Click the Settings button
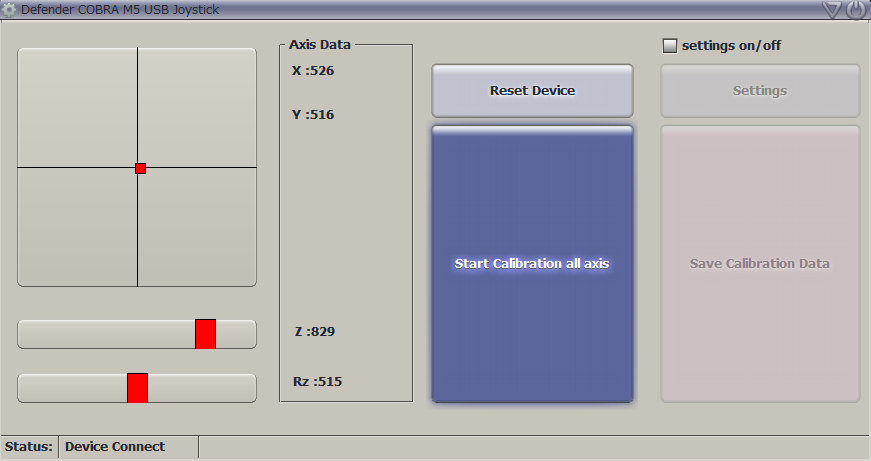871x461 pixels. (760, 91)
